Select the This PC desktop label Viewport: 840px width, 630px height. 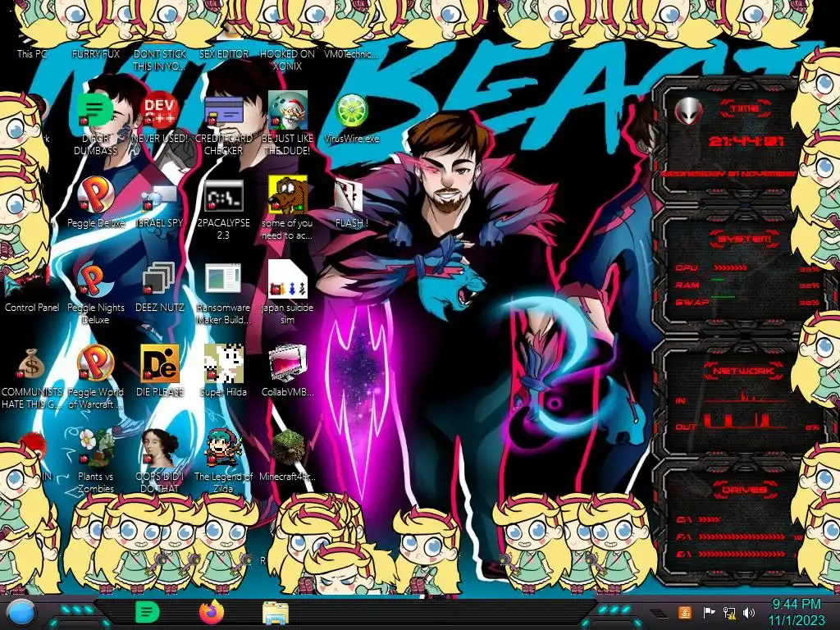pos(32,53)
